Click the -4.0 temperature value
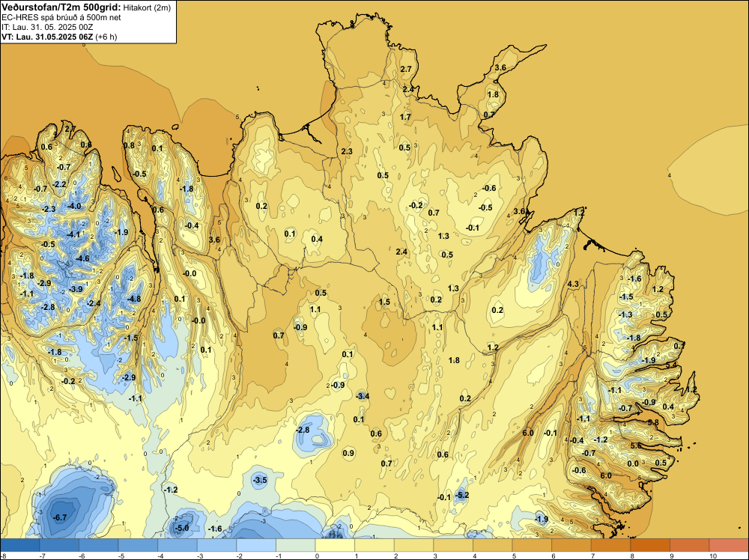The width and height of the screenshot is (749, 560). [74, 206]
